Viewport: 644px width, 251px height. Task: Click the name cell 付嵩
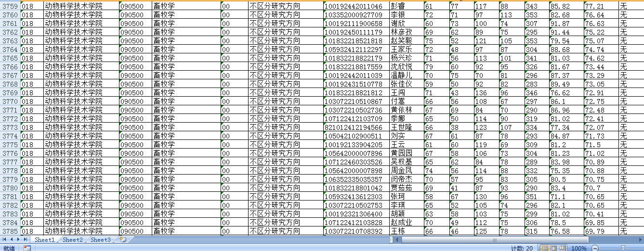tap(406, 101)
